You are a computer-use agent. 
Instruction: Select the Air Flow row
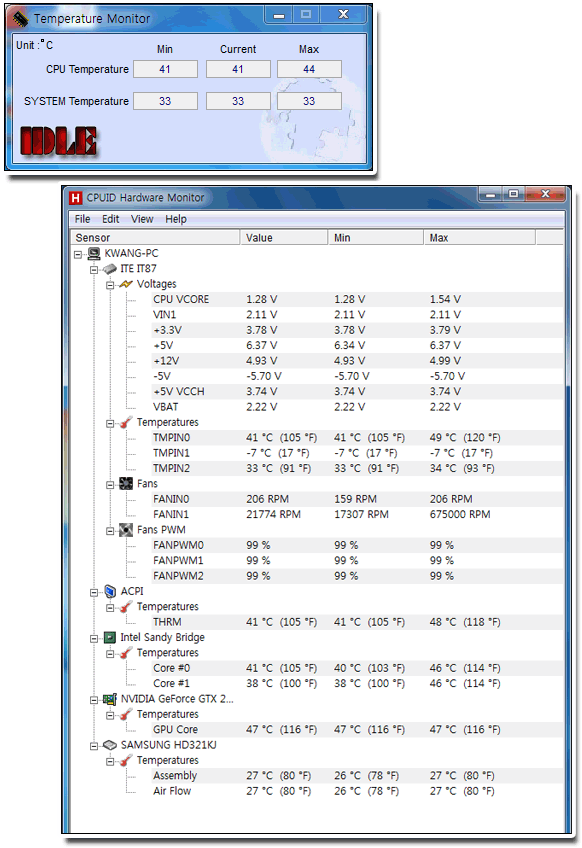(x=357, y=791)
